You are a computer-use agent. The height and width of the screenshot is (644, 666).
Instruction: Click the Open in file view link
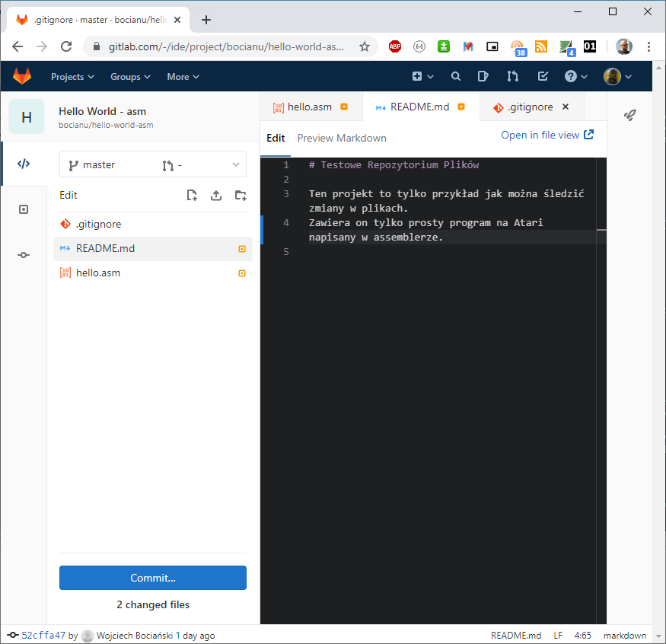[x=541, y=135]
